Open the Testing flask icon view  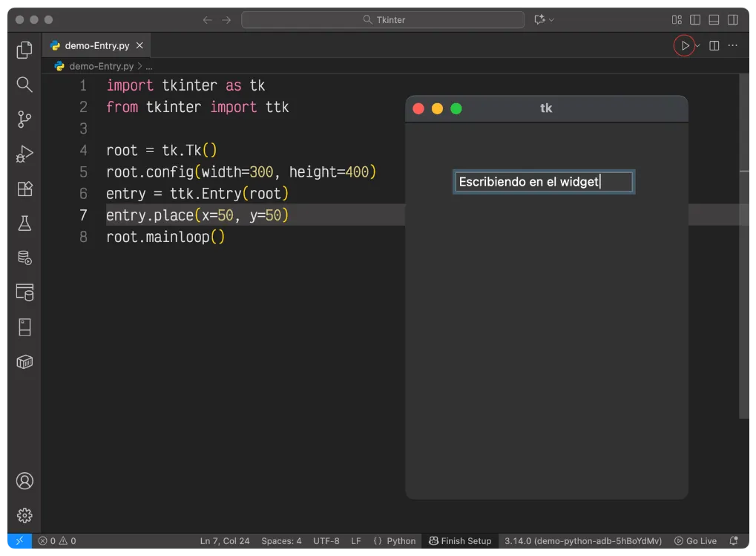(x=24, y=223)
